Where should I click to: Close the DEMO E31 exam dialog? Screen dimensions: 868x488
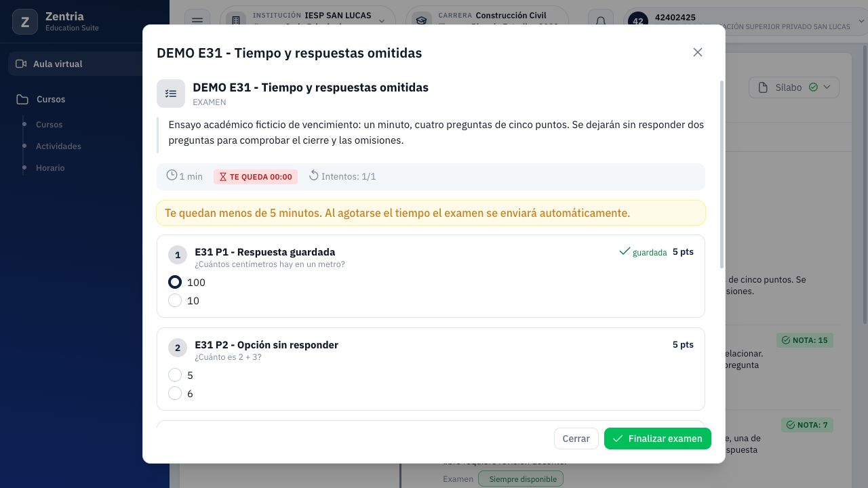point(698,52)
